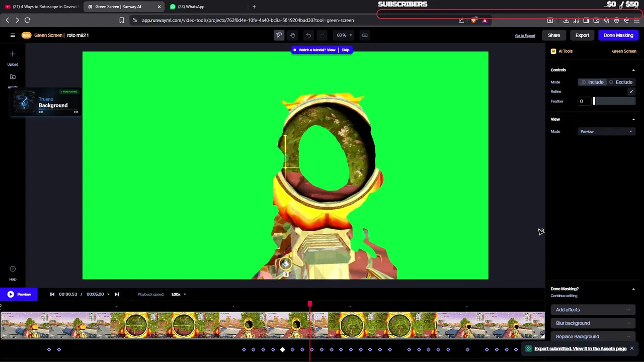This screenshot has height=362, width=644.
Task: Start playback with the Preview button
Action: (x=18, y=294)
